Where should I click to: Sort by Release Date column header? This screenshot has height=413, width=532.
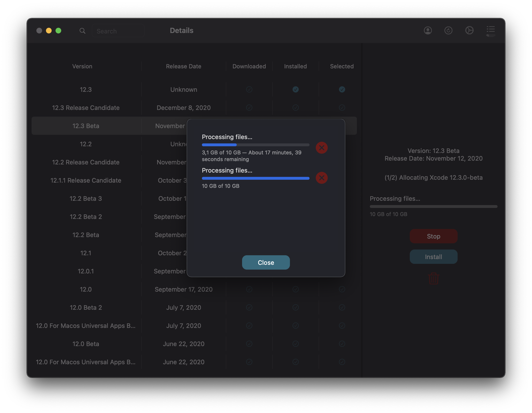(183, 66)
